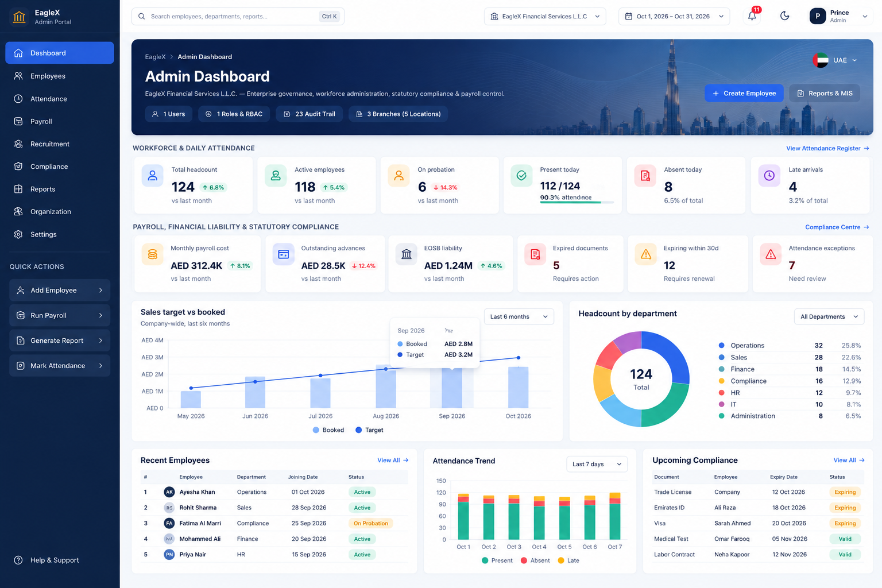Image resolution: width=882 pixels, height=588 pixels.
Task: Click the Monthly payroll cost coins icon
Action: (153, 254)
